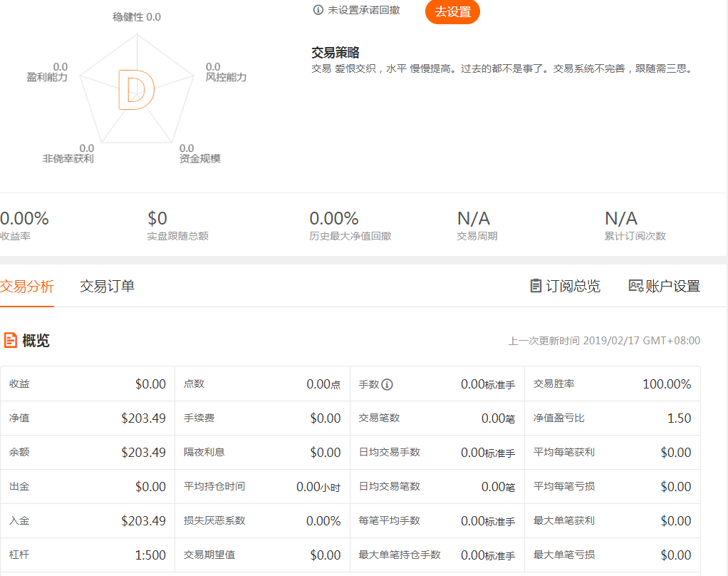This screenshot has width=728, height=576.
Task: Click the 交易胜率 100.00% table cell
Action: coord(612,384)
